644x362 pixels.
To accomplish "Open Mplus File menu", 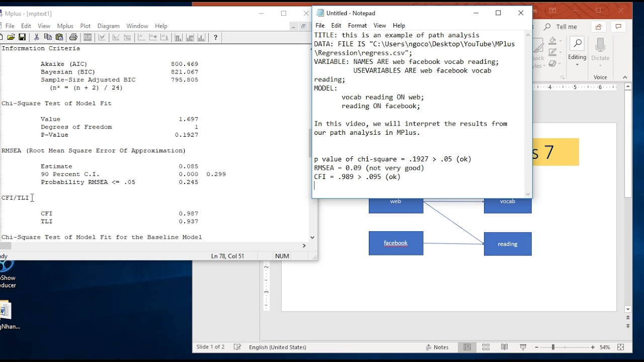I will [x=10, y=26].
